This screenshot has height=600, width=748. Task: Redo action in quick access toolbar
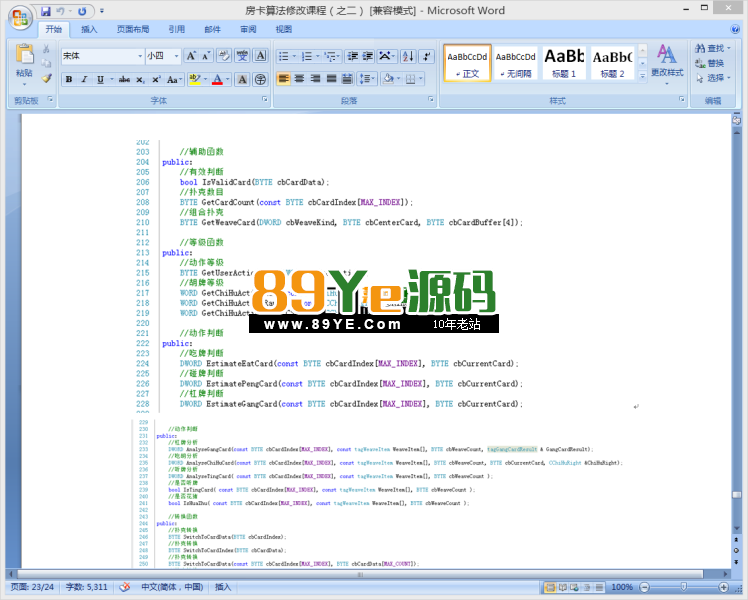[82, 11]
